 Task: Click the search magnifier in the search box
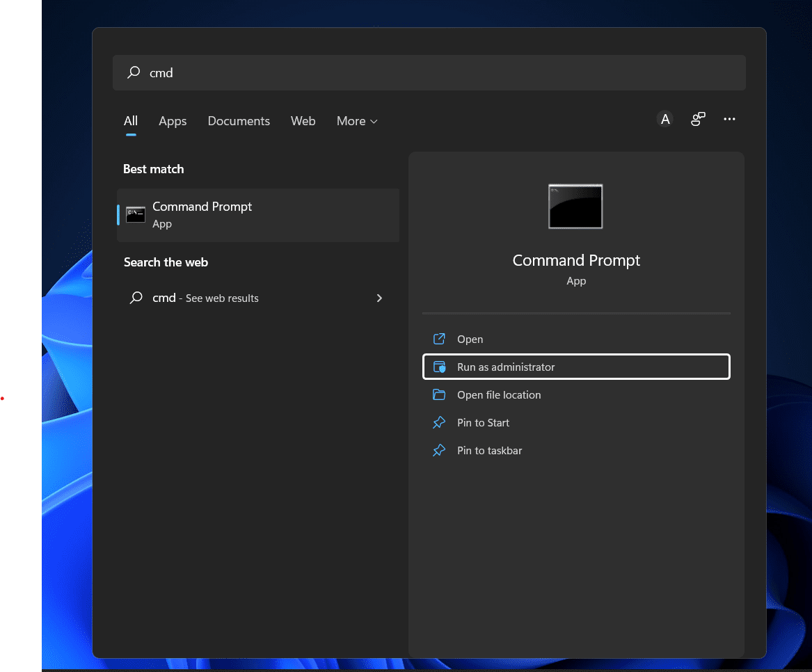[133, 72]
